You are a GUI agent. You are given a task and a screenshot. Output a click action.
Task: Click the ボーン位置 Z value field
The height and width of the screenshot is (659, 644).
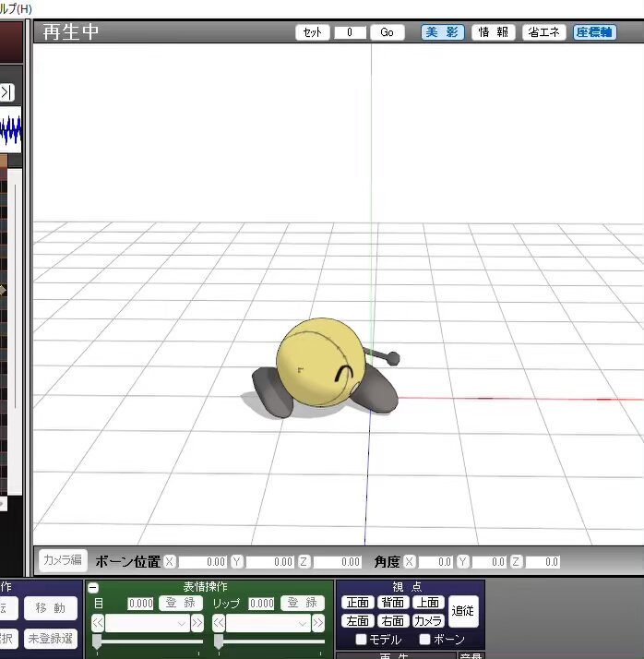[x=337, y=562]
